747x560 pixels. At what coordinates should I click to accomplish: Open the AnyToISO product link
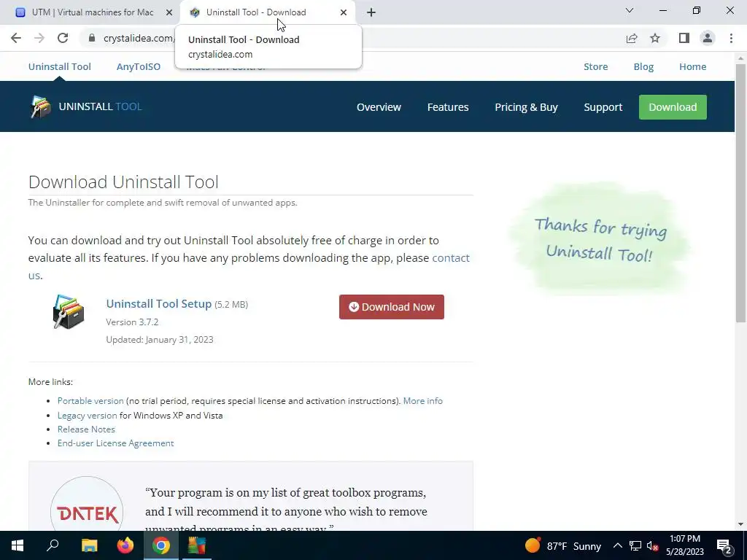pos(139,66)
